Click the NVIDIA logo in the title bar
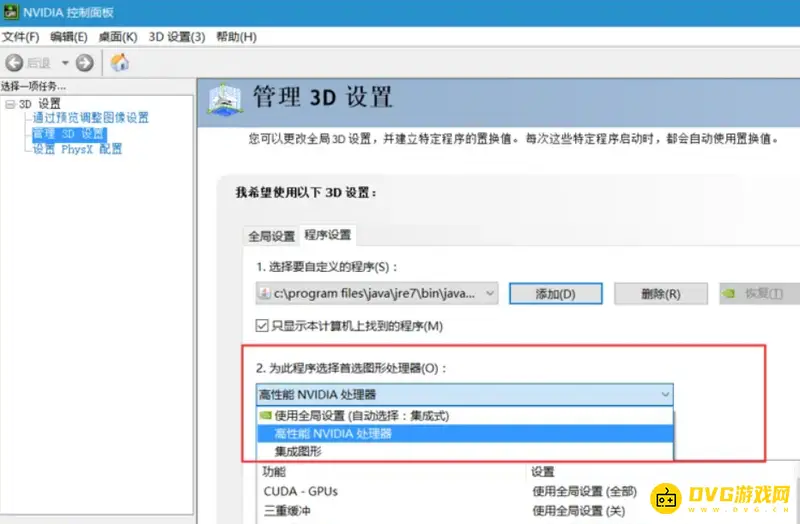 pos(12,12)
